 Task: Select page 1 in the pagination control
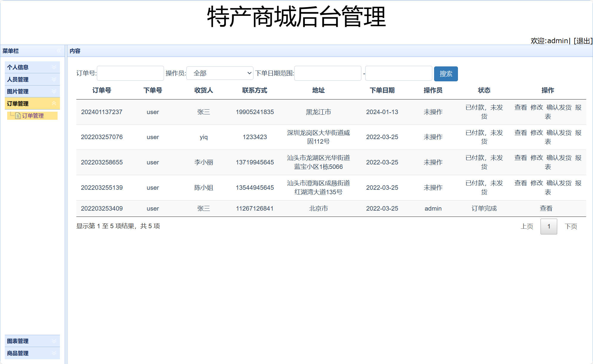[549, 226]
